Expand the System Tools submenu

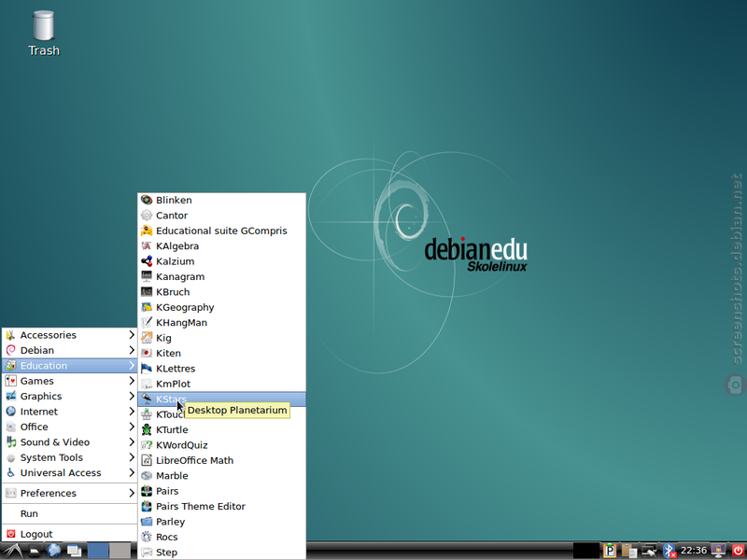69,457
